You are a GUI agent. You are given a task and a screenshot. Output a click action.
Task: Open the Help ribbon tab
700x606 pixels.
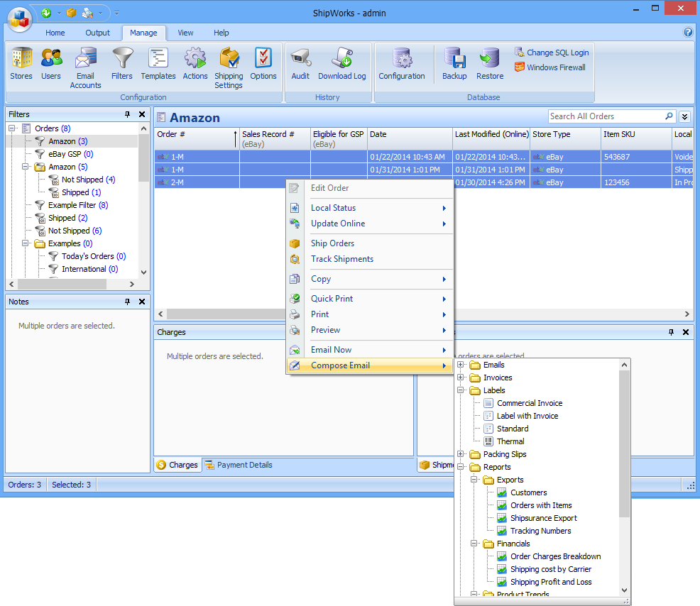(221, 33)
